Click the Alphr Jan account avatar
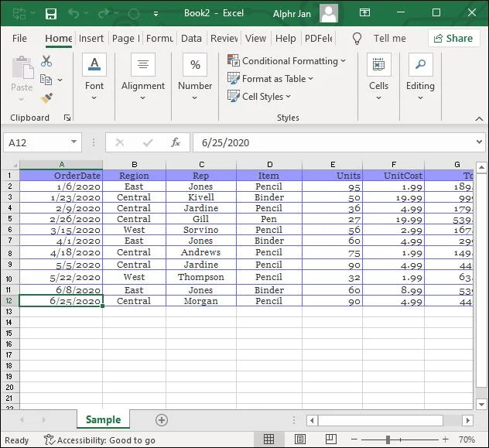The width and height of the screenshot is (489, 448). [328, 13]
